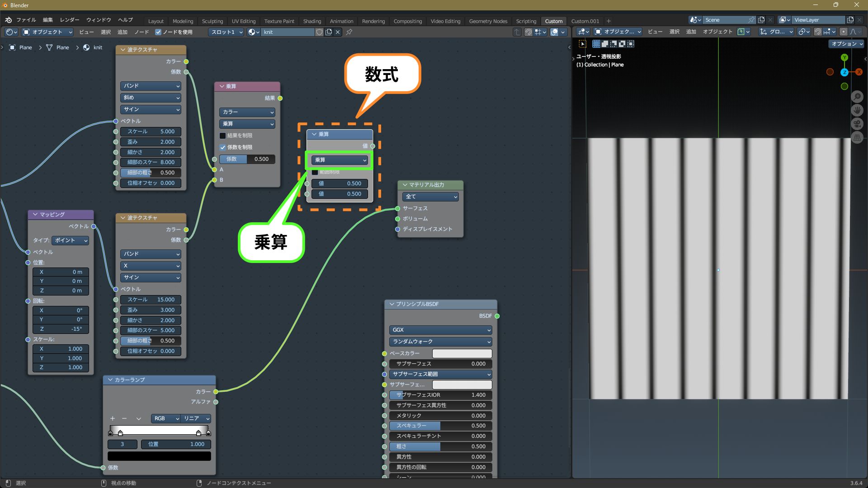The image size is (868, 488).
Task: Switch to the Shading workspace tab
Action: tap(311, 21)
